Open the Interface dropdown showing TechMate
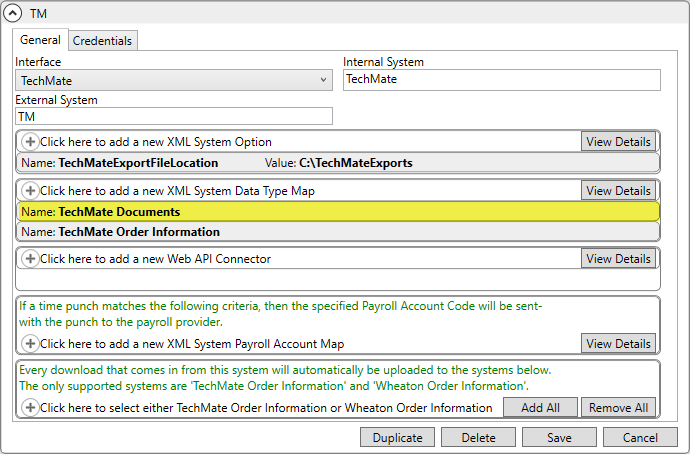690x454 pixels. coord(174,81)
